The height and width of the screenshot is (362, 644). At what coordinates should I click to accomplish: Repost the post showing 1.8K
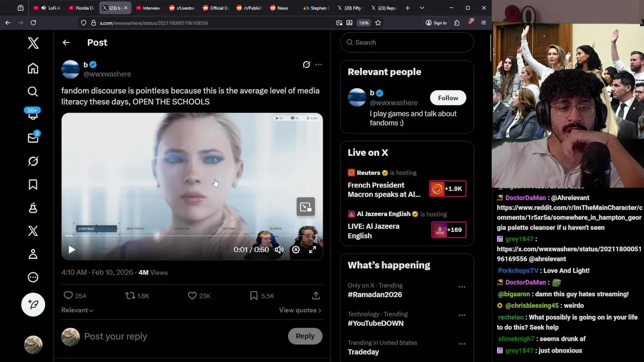(x=137, y=296)
